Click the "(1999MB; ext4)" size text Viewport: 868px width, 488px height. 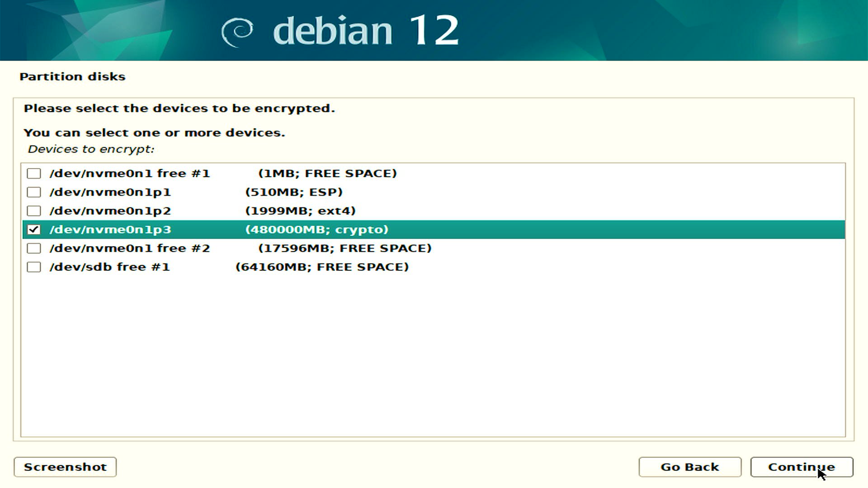tap(300, 211)
